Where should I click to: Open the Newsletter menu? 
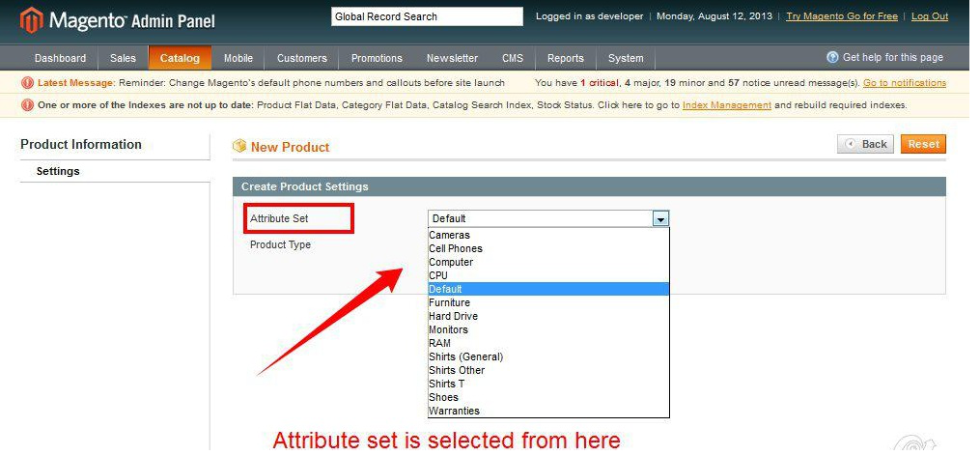(453, 58)
